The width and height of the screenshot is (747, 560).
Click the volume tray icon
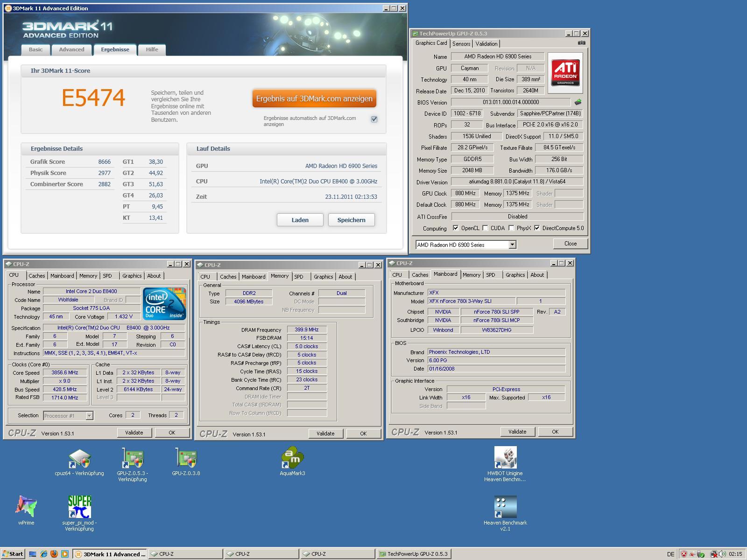(x=722, y=554)
